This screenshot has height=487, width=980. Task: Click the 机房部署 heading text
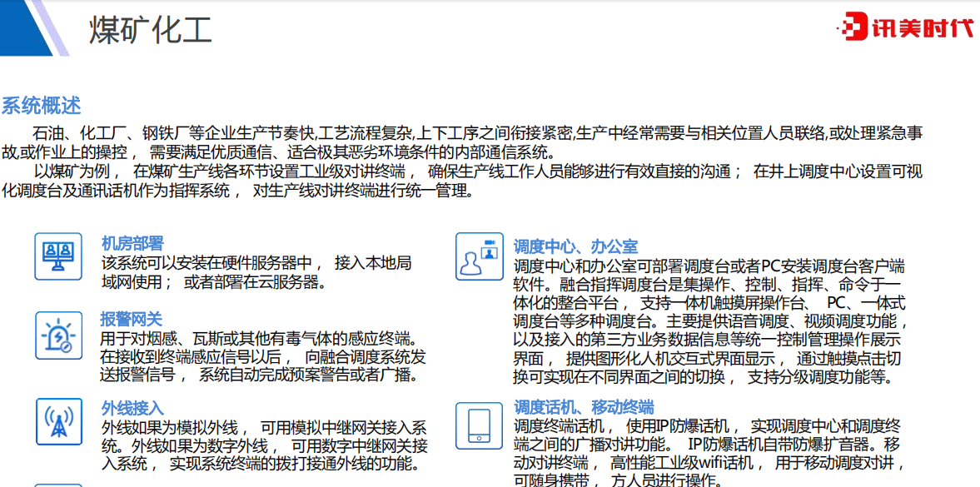132,243
